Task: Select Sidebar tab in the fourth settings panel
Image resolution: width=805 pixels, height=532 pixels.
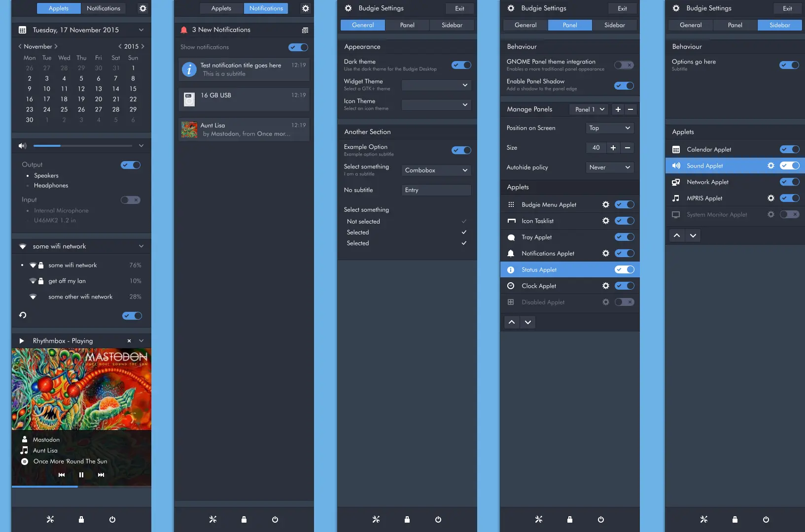Action: point(615,25)
